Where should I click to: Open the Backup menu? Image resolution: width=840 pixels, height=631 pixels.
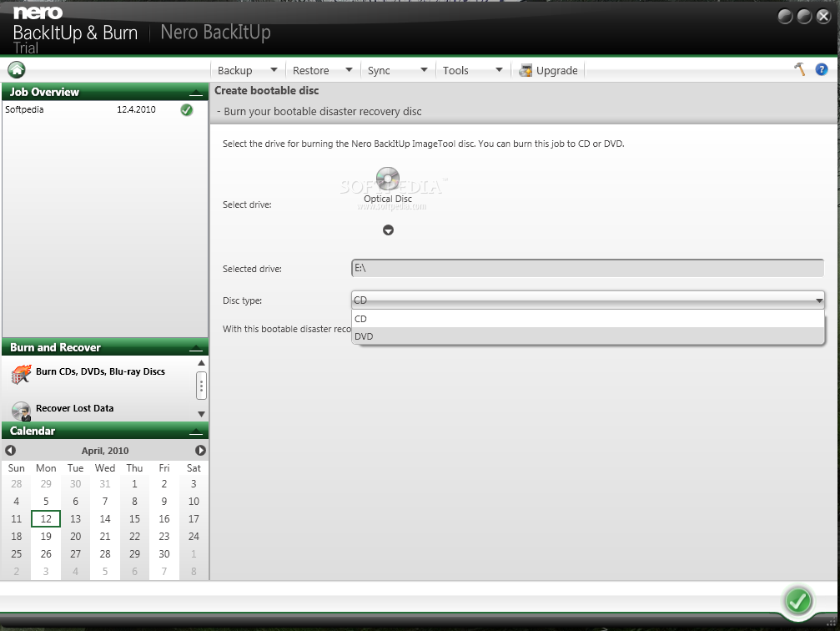(x=234, y=70)
